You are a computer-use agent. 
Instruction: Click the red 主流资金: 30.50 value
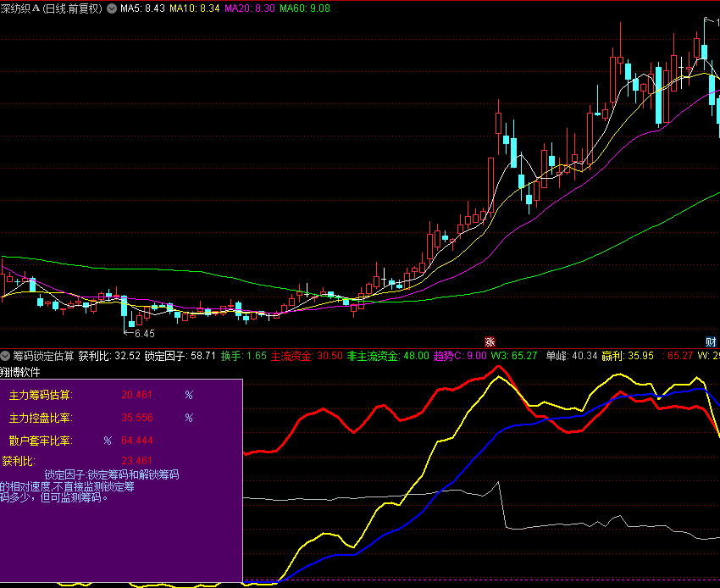click(x=307, y=356)
